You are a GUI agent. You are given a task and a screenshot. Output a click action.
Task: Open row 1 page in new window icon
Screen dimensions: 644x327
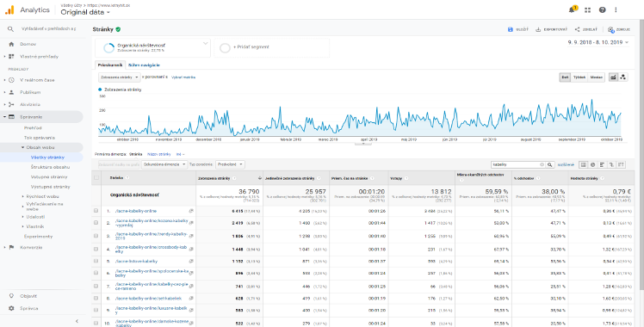190,211
